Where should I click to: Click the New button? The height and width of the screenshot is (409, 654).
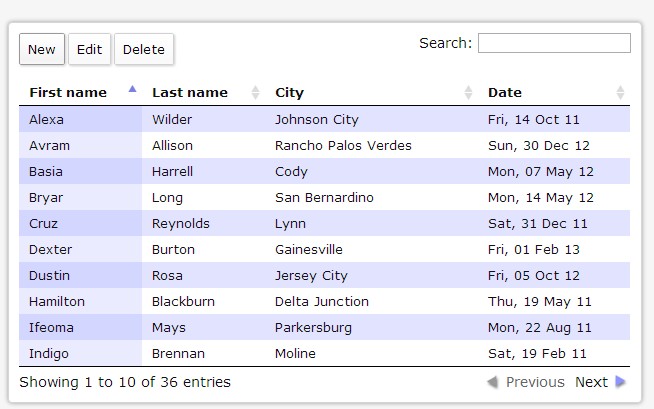(42, 49)
